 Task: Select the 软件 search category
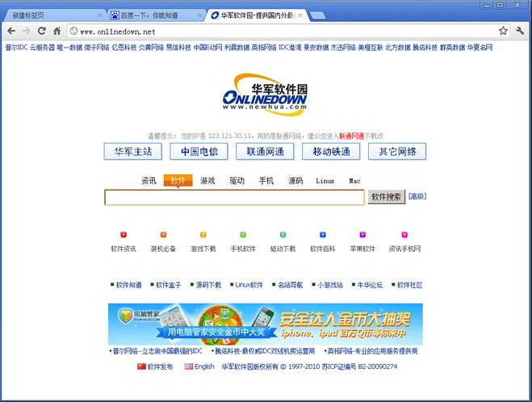(178, 181)
